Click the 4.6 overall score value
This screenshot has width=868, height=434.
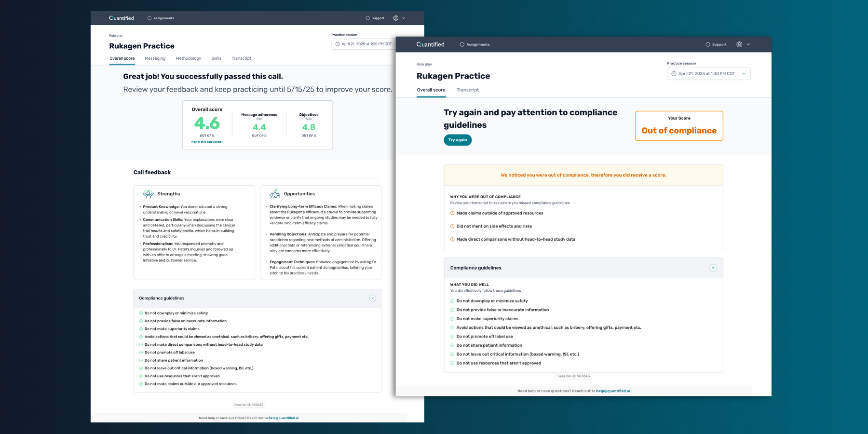click(x=207, y=123)
